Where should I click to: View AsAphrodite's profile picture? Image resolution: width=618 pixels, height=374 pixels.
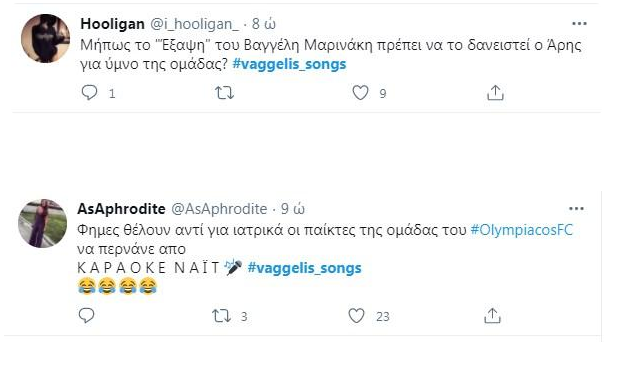[x=43, y=223]
